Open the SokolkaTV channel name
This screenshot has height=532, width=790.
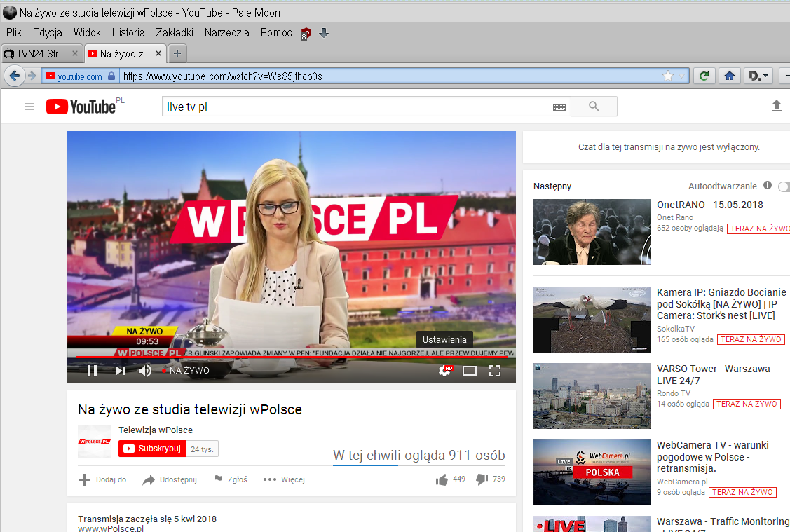675,329
